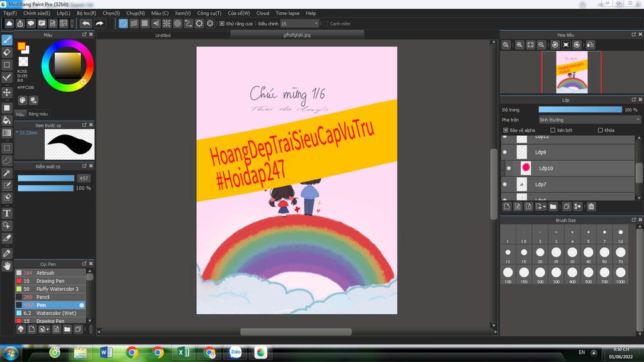Viewport: 644px width, 362px height.
Task: Open snap settings gear icon
Action: [x=210, y=23]
